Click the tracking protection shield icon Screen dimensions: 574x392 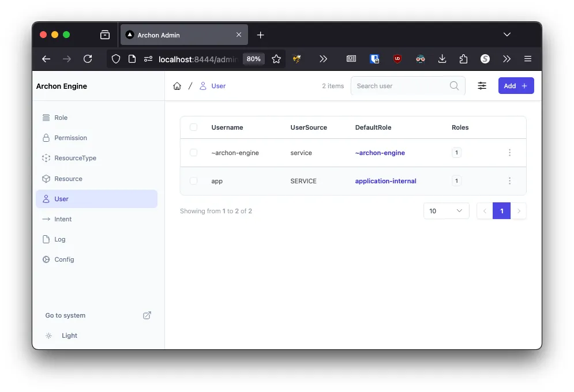[x=116, y=59]
